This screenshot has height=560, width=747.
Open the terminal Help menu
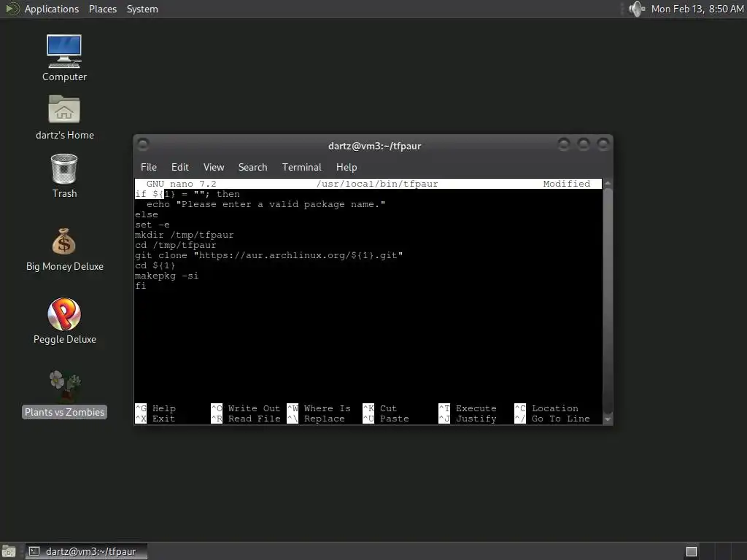(x=347, y=167)
